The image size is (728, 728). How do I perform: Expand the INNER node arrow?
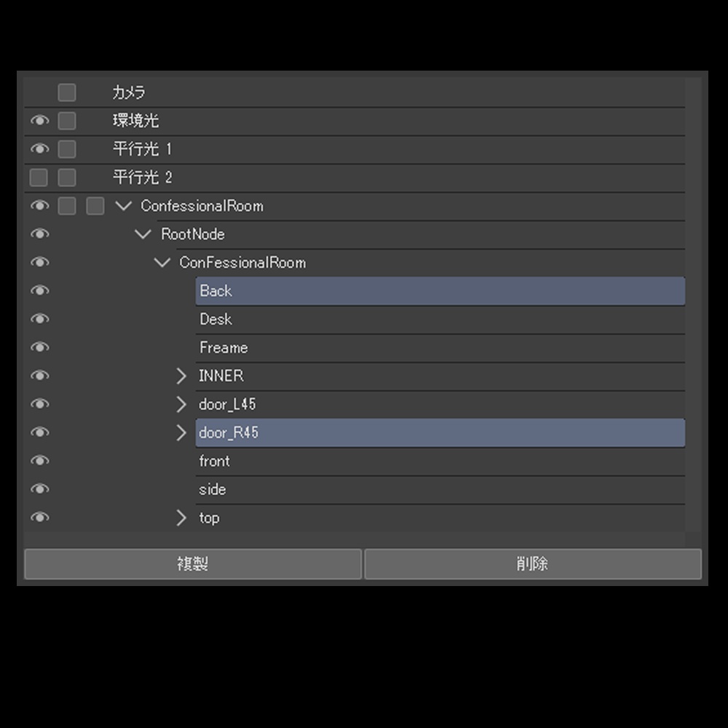click(x=181, y=376)
